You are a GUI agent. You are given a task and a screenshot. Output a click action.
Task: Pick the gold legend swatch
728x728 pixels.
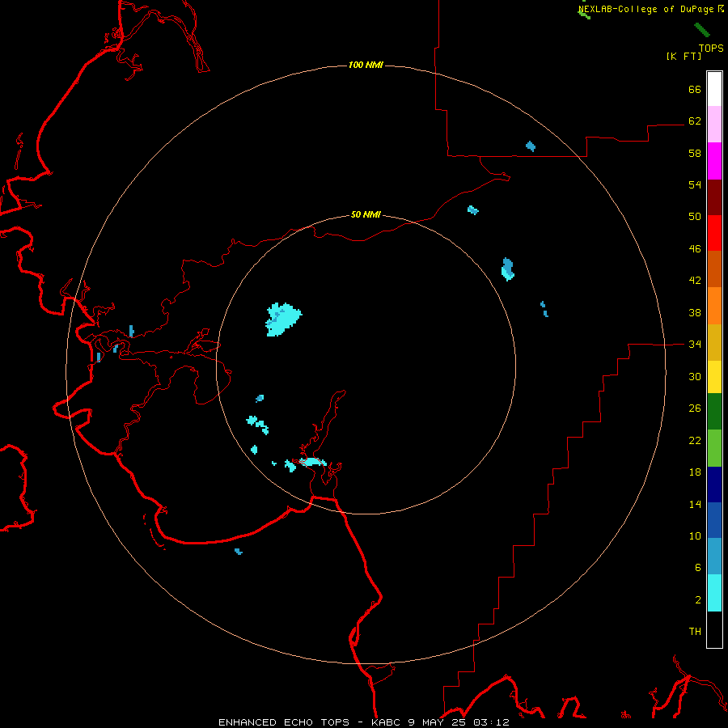coord(714,342)
